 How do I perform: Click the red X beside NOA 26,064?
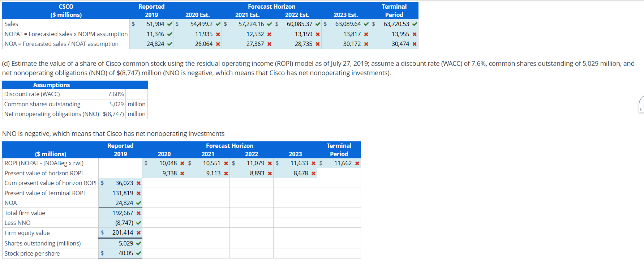coord(218,44)
